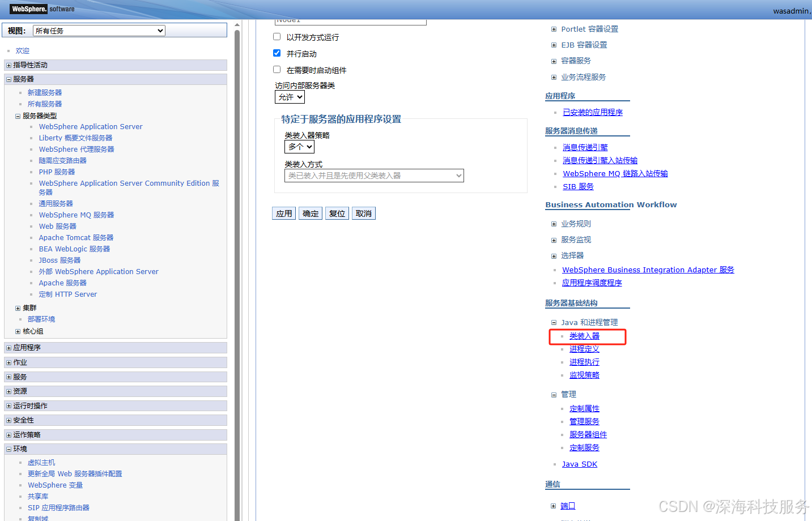Viewport: 812px width, 521px height.
Task: Select 部署环境 in navigation tree
Action: point(41,319)
